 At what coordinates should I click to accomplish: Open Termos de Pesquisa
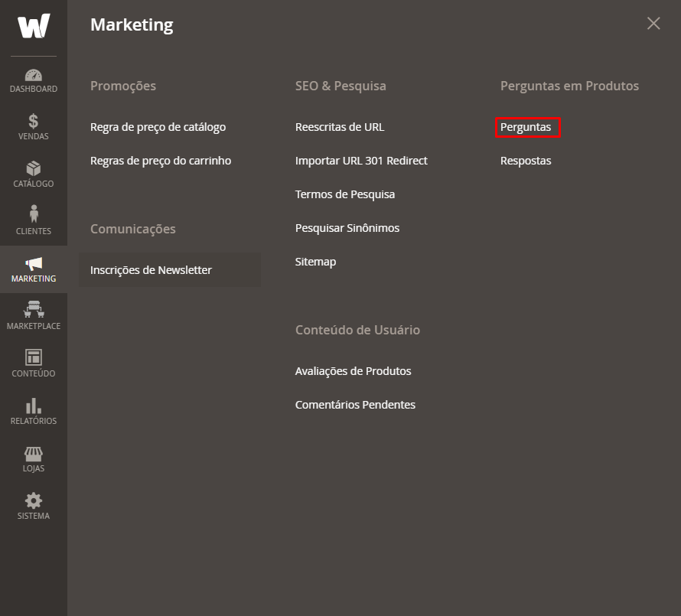click(x=345, y=194)
